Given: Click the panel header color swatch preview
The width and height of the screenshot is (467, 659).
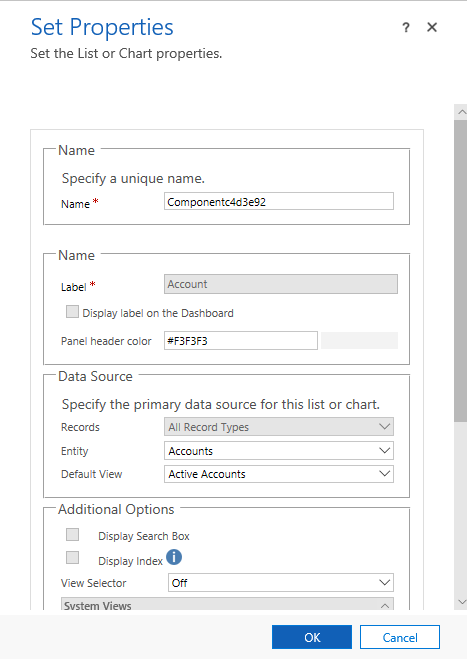Looking at the screenshot, I should click(x=359, y=340).
